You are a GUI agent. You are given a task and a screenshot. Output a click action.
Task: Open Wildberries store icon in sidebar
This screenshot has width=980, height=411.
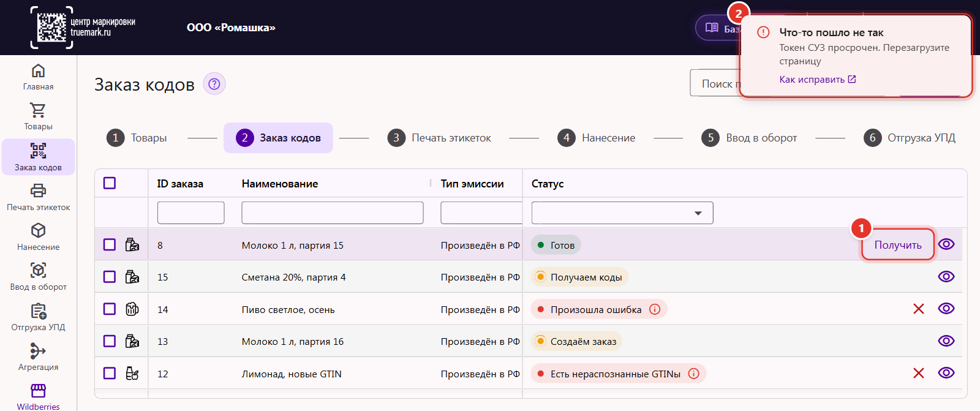tap(38, 391)
